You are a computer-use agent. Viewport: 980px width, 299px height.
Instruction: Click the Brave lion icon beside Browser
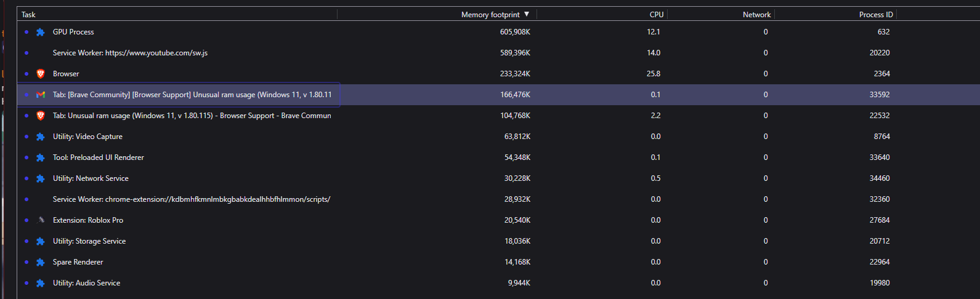coord(41,74)
